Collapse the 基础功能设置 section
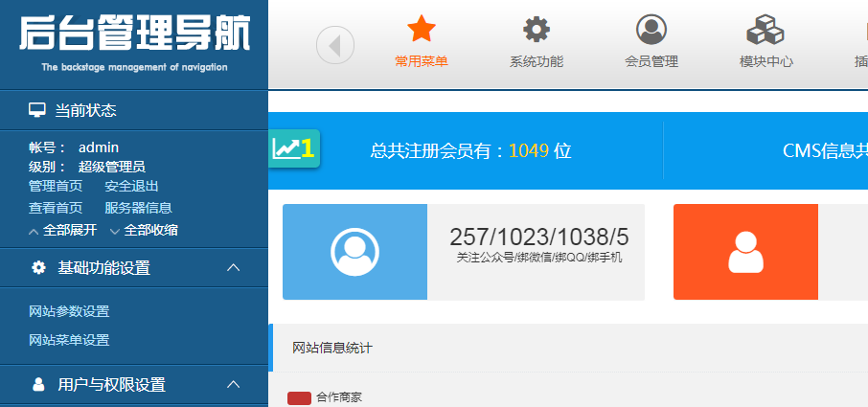The image size is (868, 407). 233,268
